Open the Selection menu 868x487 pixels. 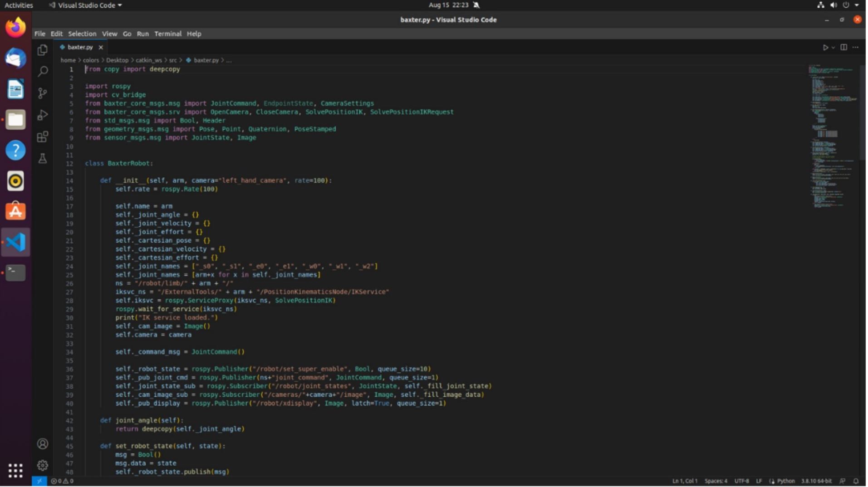[x=82, y=34]
